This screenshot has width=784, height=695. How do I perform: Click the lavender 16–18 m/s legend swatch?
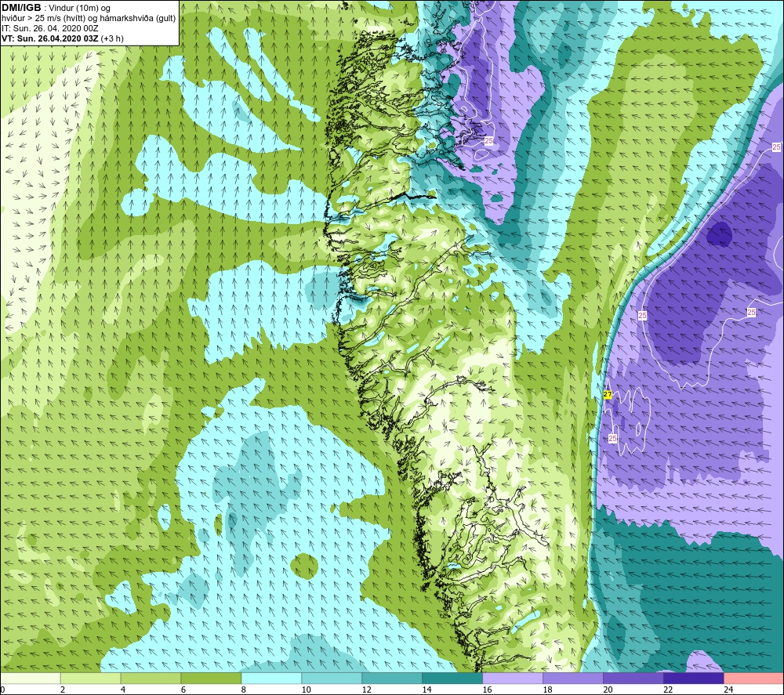513,679
